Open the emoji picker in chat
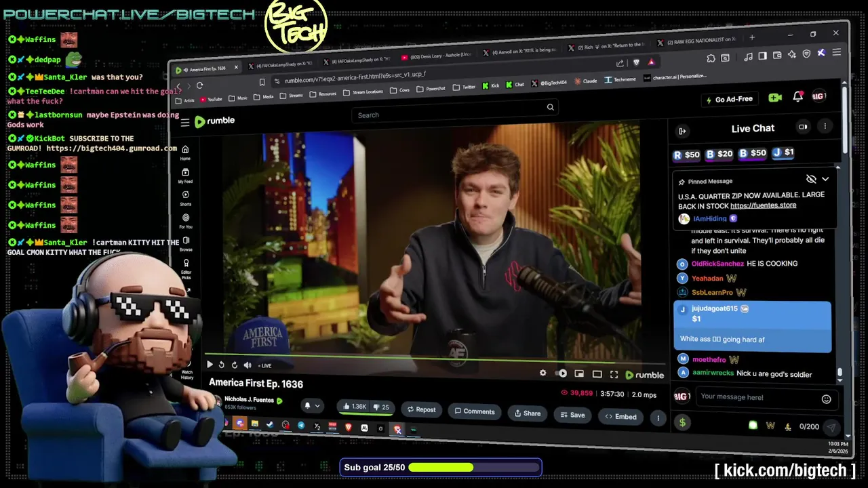Screen dimensions: 868x488 [826, 399]
